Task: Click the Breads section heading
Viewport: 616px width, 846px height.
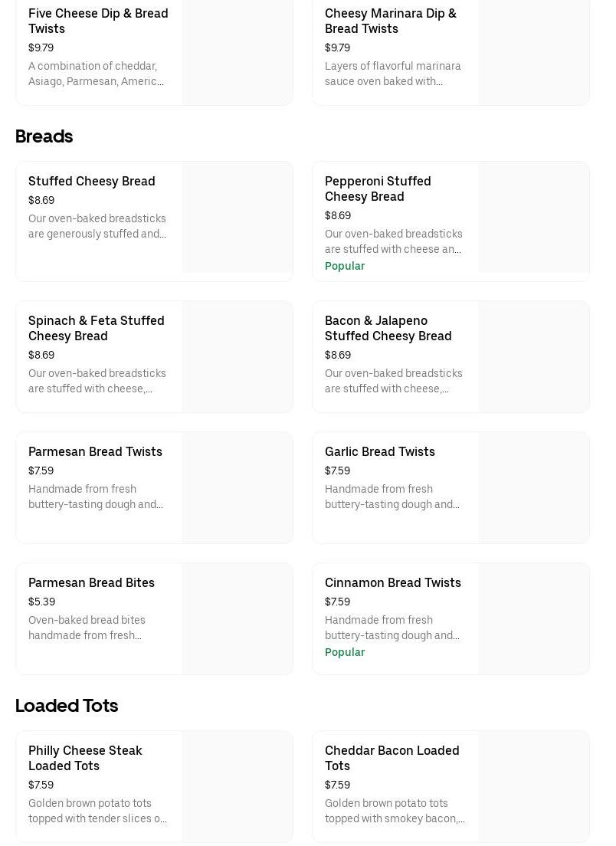Action: (44, 136)
